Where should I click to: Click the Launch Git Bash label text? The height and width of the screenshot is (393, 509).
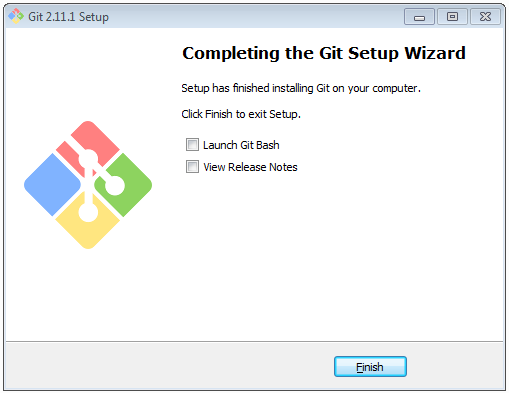coord(241,145)
